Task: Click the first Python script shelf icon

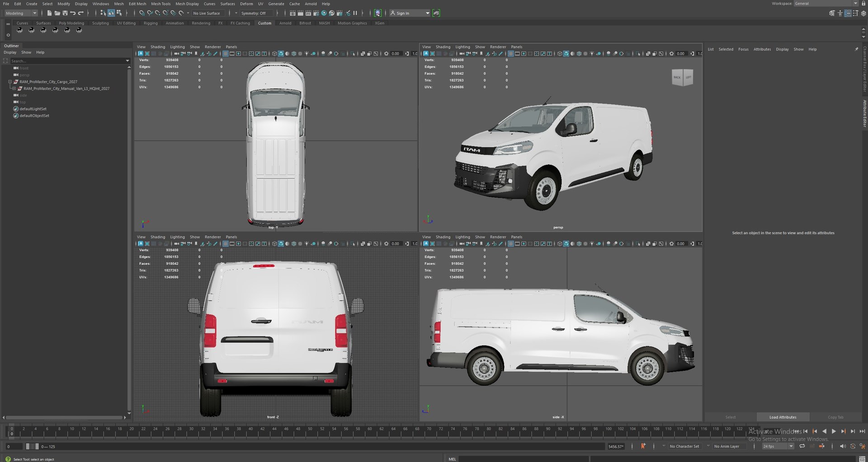Action: (x=19, y=30)
